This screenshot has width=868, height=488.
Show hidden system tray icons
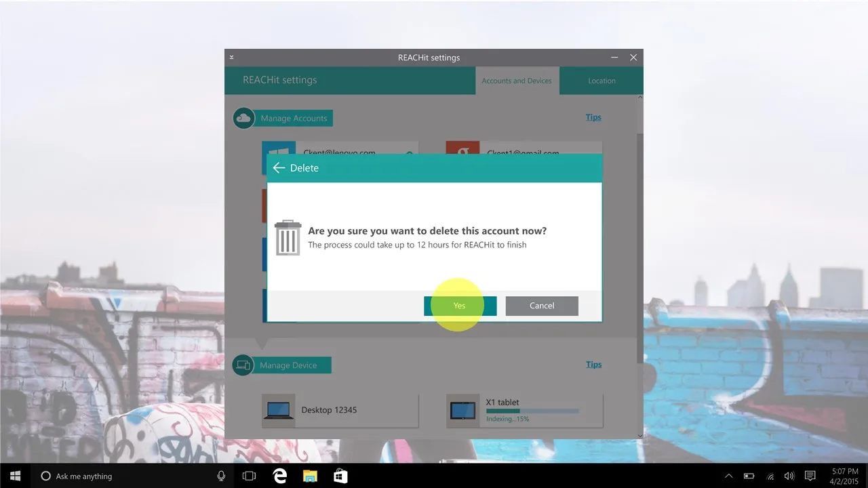[x=729, y=476]
